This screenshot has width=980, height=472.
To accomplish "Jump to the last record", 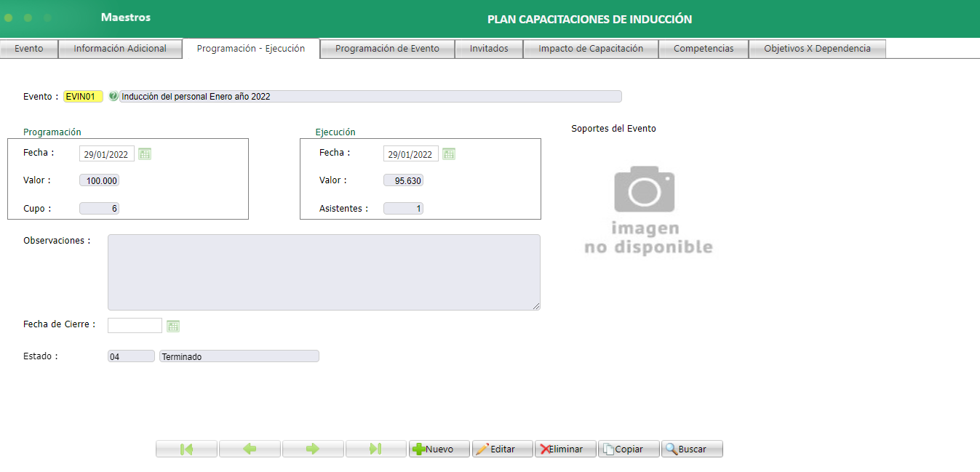I will click(x=376, y=449).
